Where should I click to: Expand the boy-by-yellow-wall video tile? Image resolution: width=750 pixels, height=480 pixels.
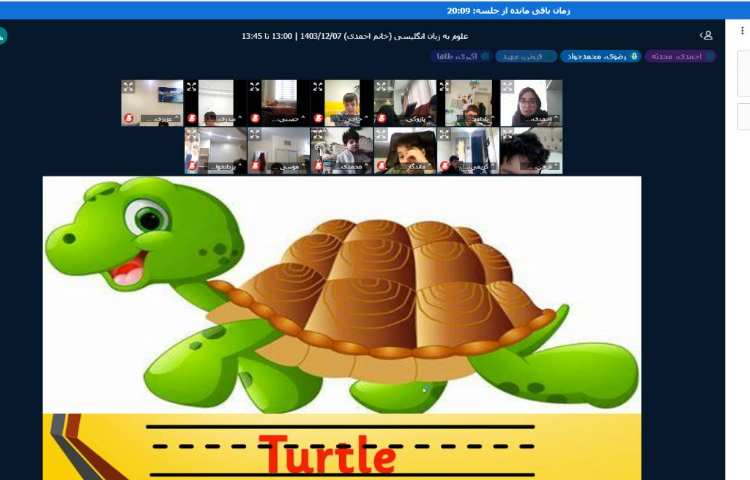318,87
